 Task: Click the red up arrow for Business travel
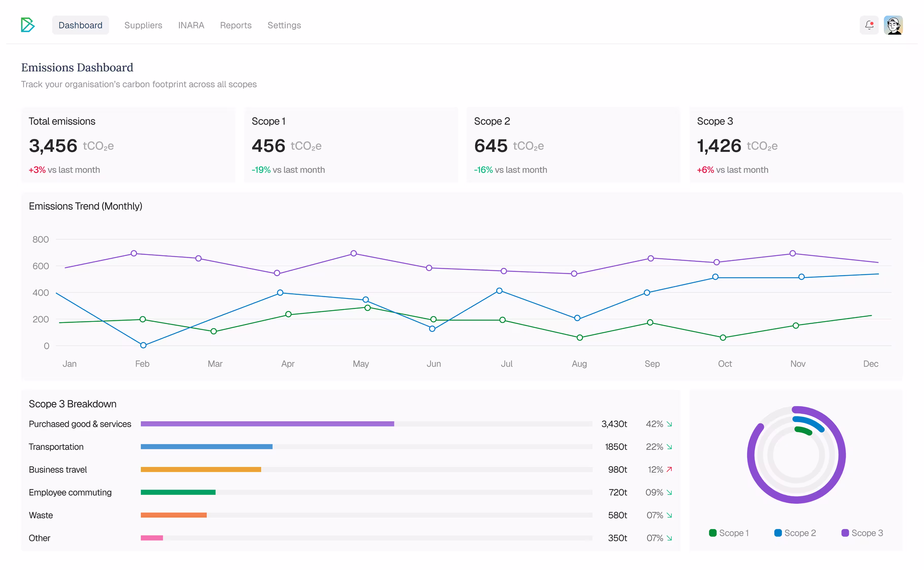pyautogui.click(x=669, y=469)
